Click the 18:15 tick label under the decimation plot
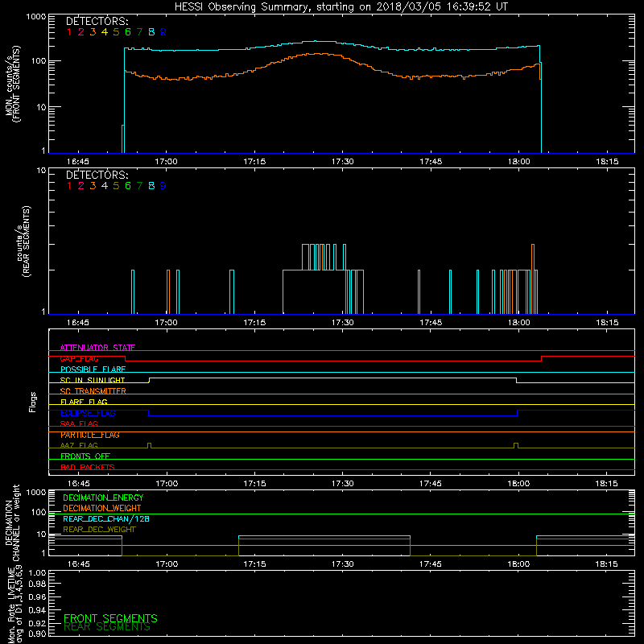 pyautogui.click(x=607, y=564)
